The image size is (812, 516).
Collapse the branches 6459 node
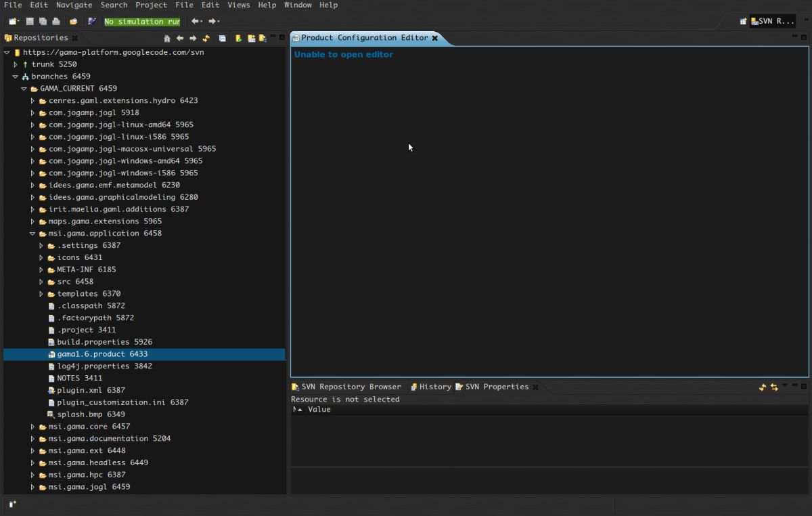(16, 77)
